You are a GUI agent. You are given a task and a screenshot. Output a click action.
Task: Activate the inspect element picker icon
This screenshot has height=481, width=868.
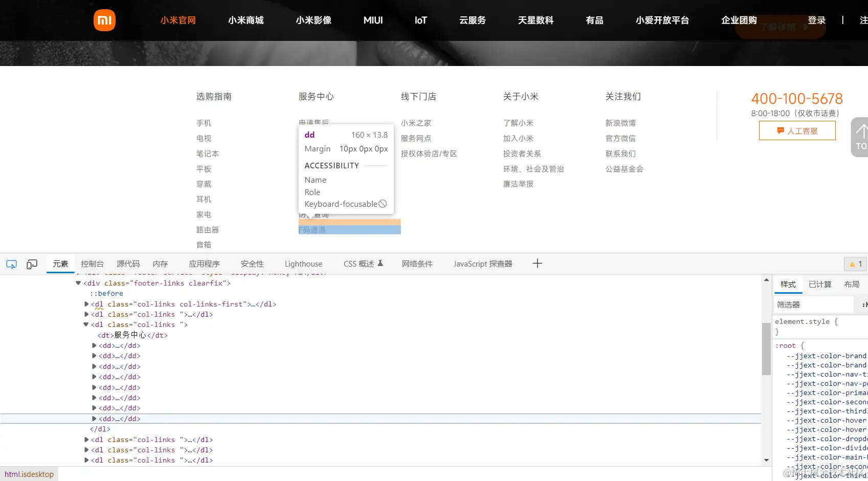(11, 264)
